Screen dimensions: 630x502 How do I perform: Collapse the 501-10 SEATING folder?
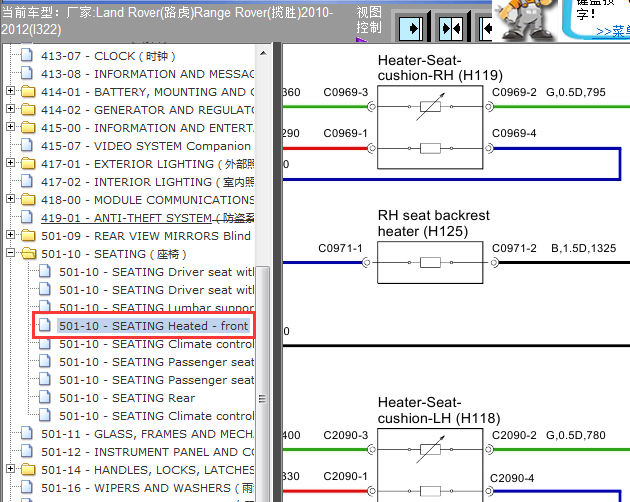pos(11,253)
